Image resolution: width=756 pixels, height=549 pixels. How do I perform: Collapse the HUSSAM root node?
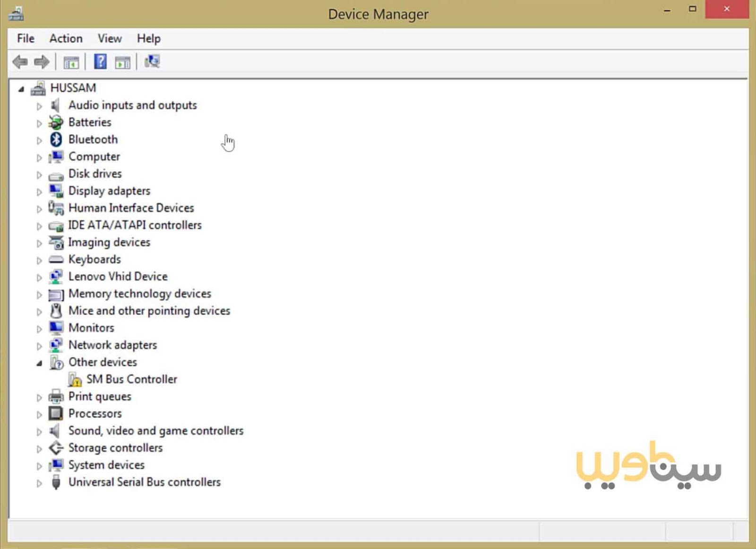pyautogui.click(x=21, y=88)
